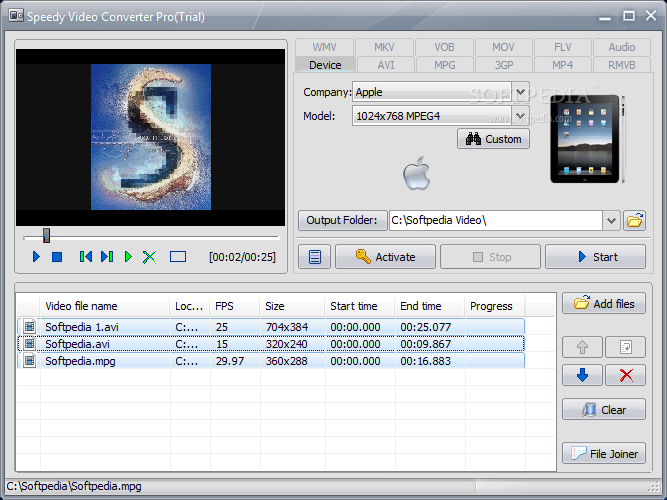Switch to the MOV tab
This screenshot has height=500, width=667.
pyautogui.click(x=504, y=47)
